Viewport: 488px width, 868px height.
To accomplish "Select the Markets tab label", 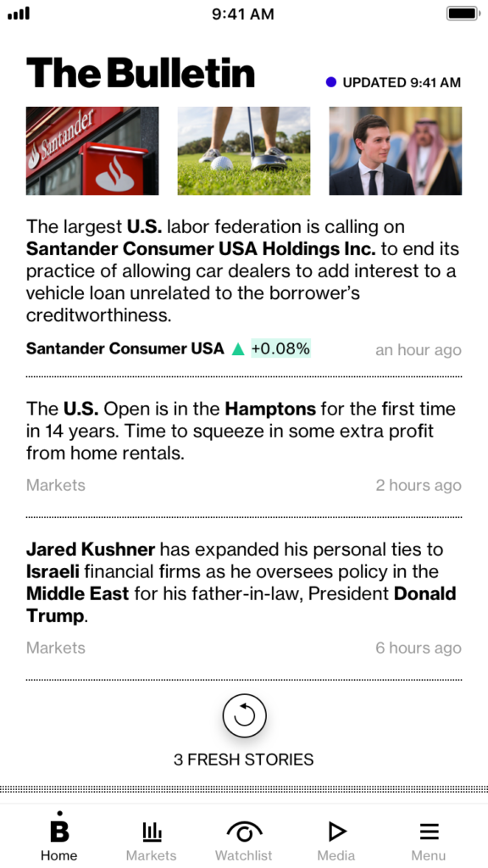I will click(152, 855).
